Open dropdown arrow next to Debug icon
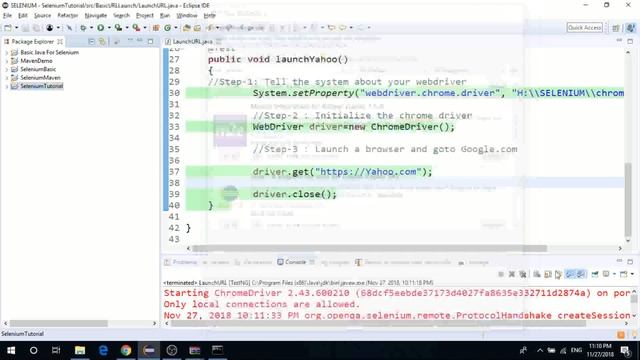 tap(91, 28)
